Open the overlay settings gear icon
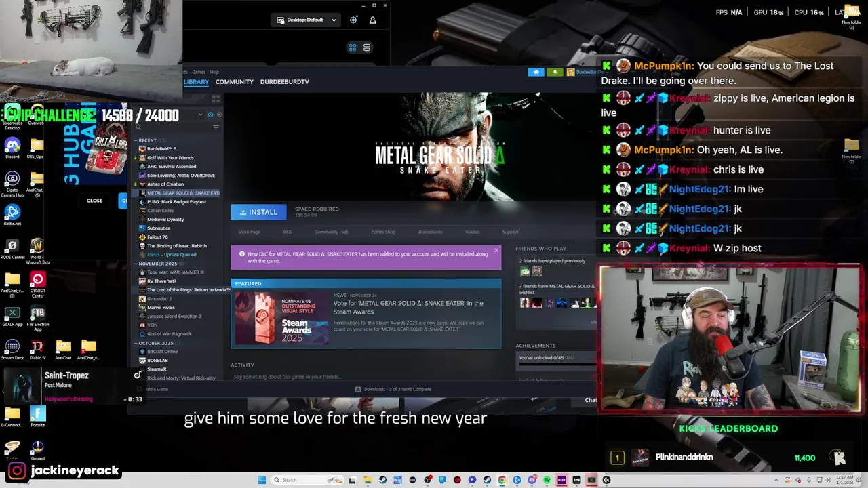 pos(353,20)
